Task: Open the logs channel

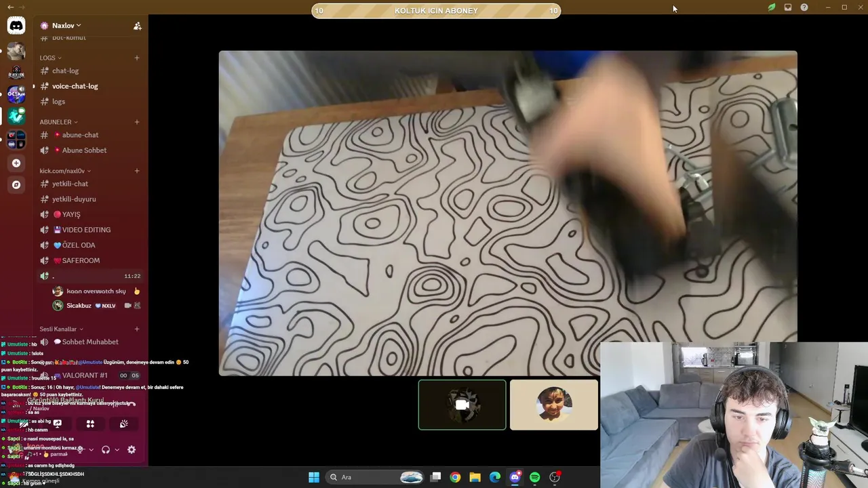Action: [x=90, y=102]
